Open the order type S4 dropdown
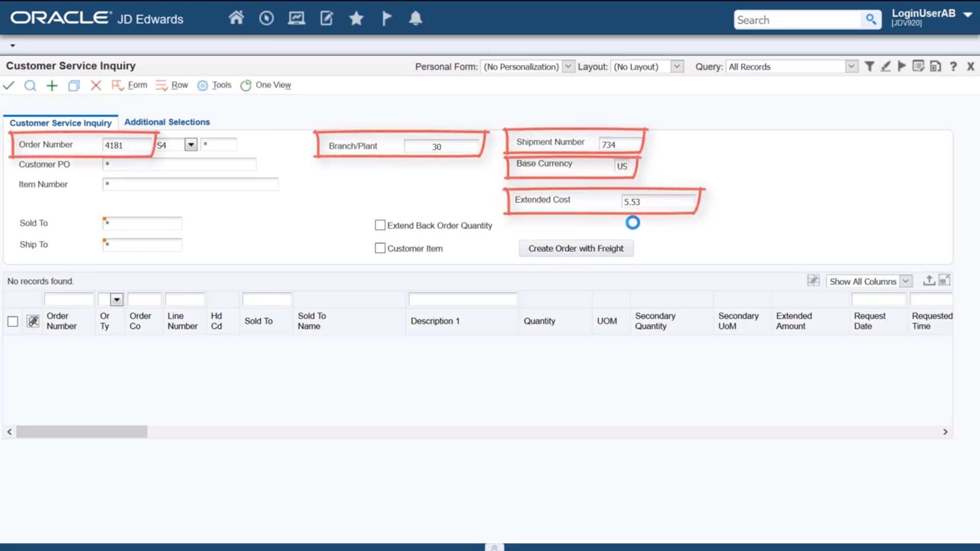Viewport: 980px width, 551px height. 190,144
